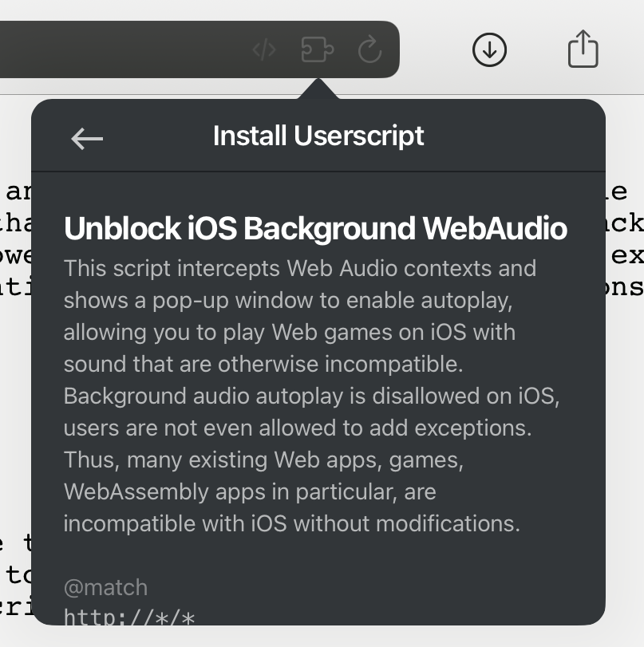
Task: Select the "http://*/*" match pattern
Action: pyautogui.click(x=129, y=617)
